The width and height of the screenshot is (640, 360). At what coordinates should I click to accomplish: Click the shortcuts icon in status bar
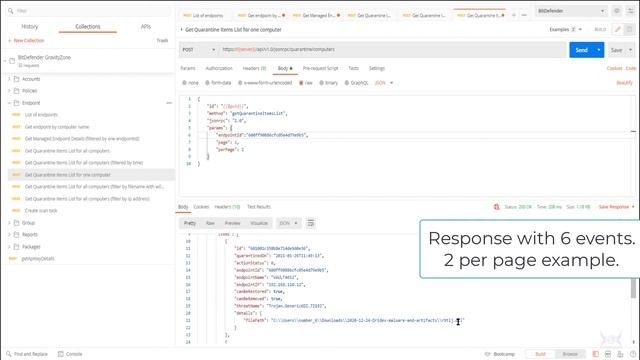coord(620,354)
